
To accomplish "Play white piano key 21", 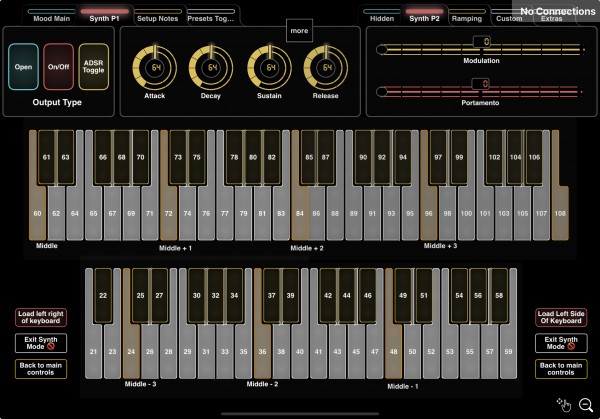I will (x=93, y=351).
